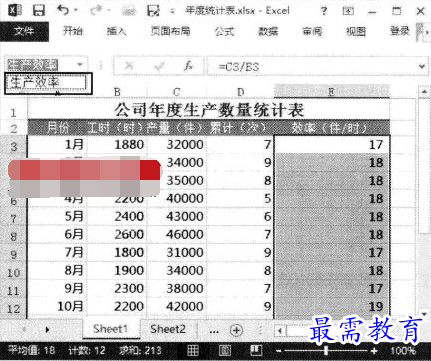431x361 pixels.
Task: Select row 12 header
Action: [14, 307]
